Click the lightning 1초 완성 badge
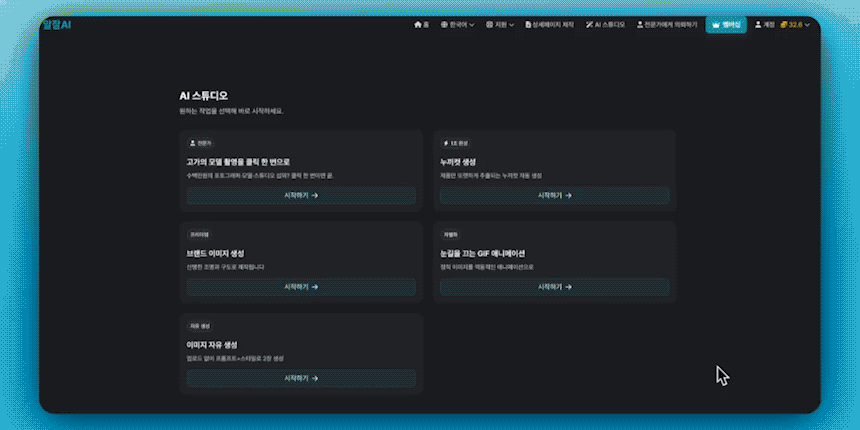Image resolution: width=860 pixels, height=430 pixels. 455,143
